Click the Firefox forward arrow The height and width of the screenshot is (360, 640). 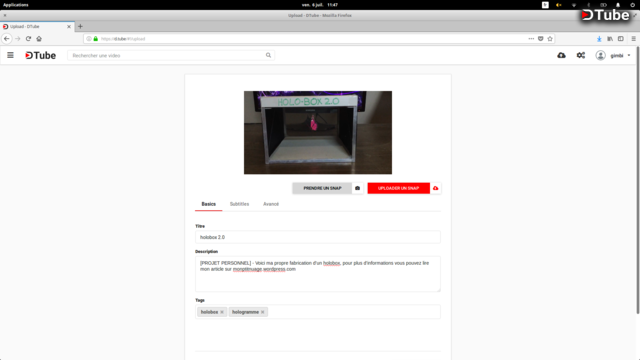(18, 39)
